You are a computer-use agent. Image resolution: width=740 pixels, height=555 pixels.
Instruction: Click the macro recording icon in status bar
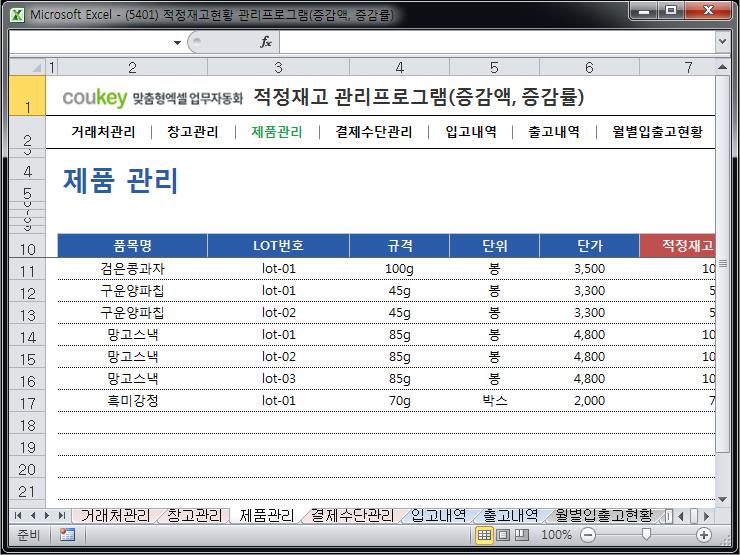(x=67, y=535)
